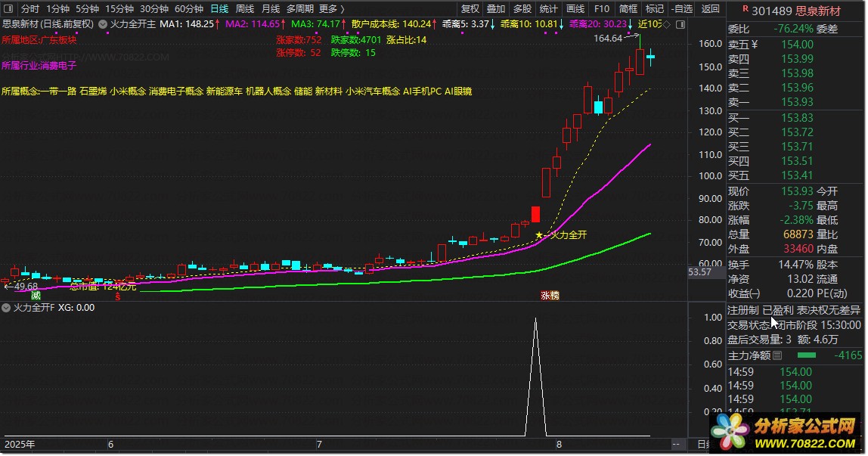Toggle the 简框 simple frame mode

point(628,9)
